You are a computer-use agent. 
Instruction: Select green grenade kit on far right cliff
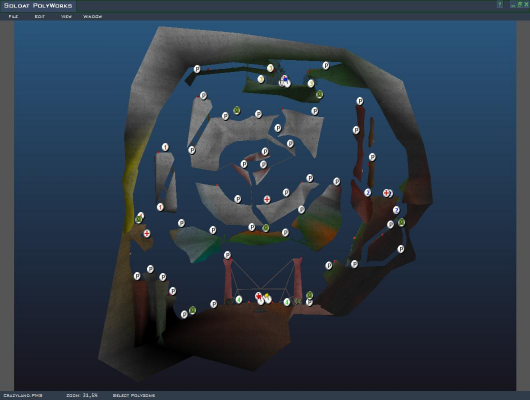(x=401, y=222)
